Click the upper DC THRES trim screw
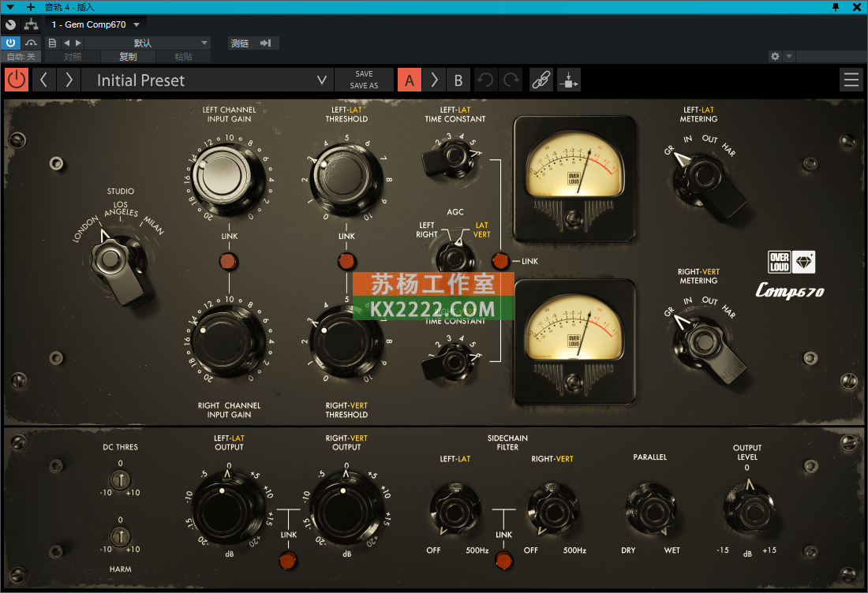The image size is (868, 593). coord(120,479)
